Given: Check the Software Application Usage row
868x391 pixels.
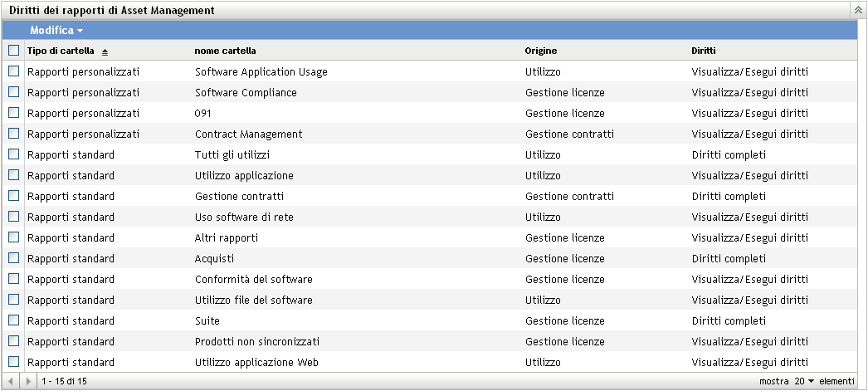Looking at the screenshot, I should coord(13,71).
